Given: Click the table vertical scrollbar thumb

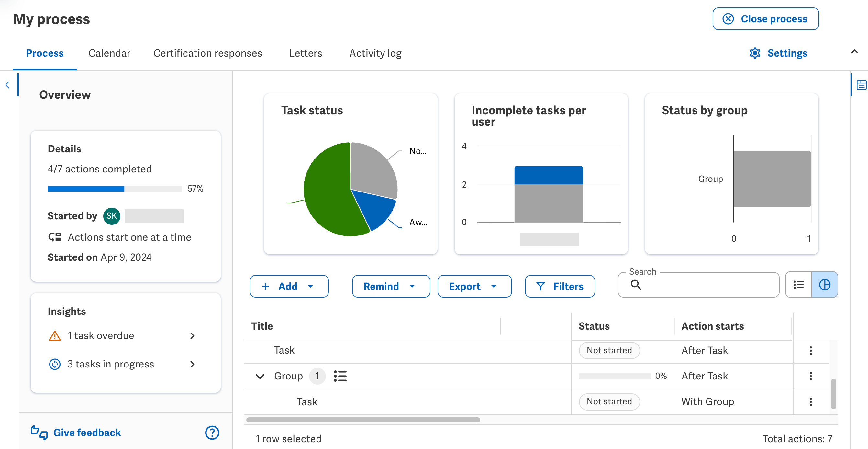Looking at the screenshot, I should tap(833, 394).
